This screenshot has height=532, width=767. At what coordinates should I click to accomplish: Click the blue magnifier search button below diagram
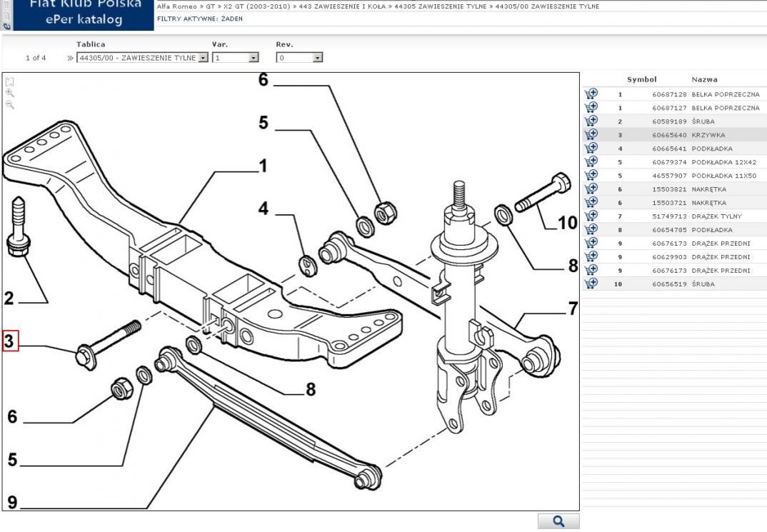click(x=558, y=522)
